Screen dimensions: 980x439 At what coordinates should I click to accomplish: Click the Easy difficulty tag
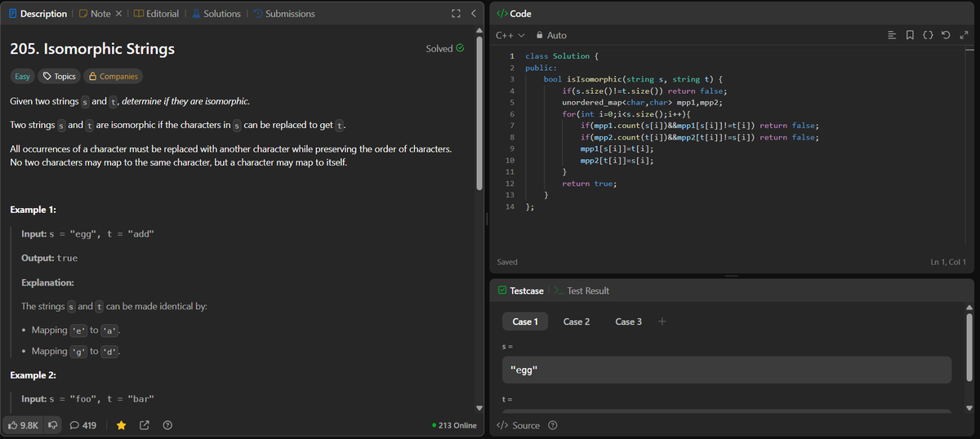[x=23, y=76]
